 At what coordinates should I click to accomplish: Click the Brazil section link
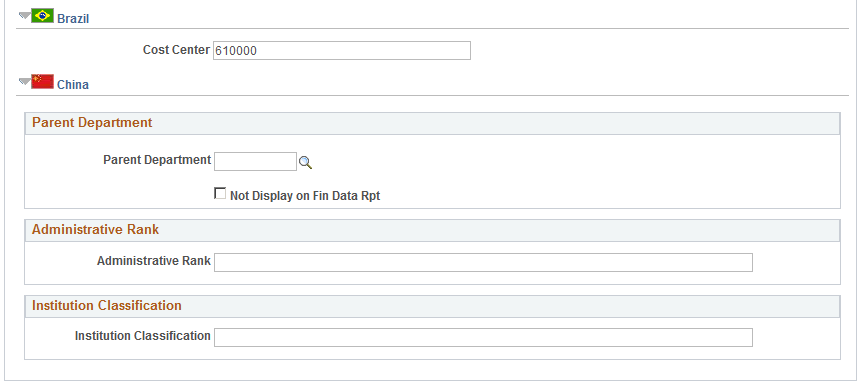coord(73,19)
